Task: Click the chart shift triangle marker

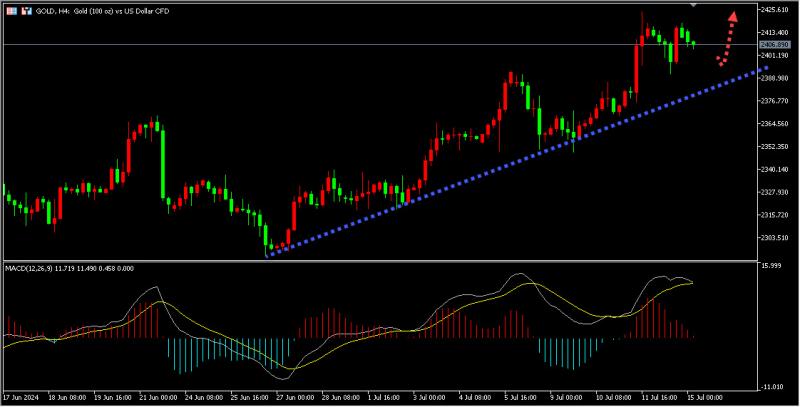Action: [x=693, y=5]
